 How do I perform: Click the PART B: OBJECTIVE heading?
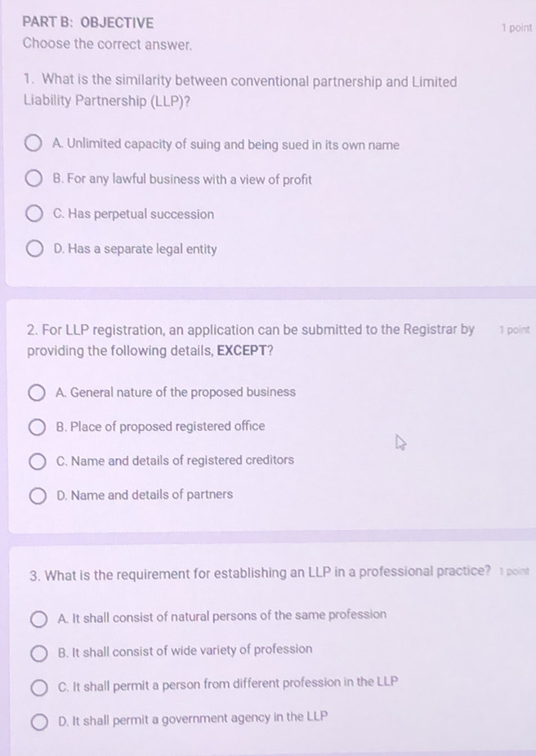[86, 23]
